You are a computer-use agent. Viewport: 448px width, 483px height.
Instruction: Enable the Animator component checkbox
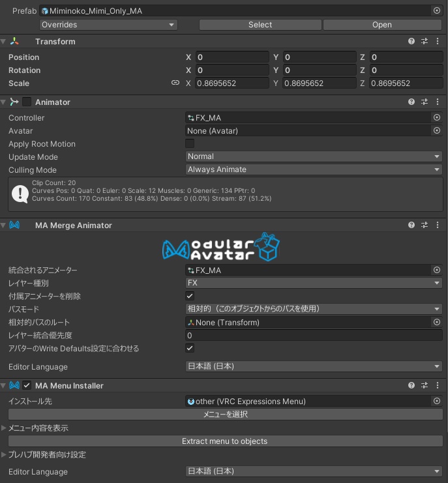pos(27,102)
